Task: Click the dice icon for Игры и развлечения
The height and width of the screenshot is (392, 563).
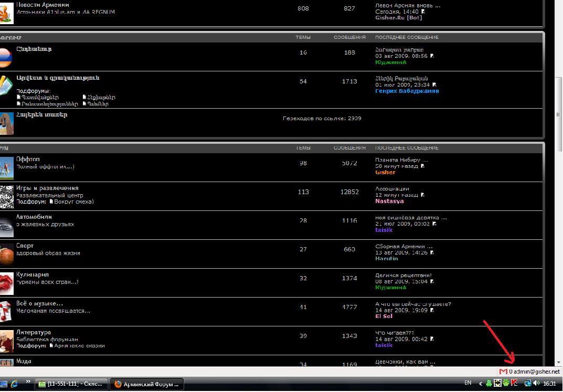Action: click(x=6, y=197)
